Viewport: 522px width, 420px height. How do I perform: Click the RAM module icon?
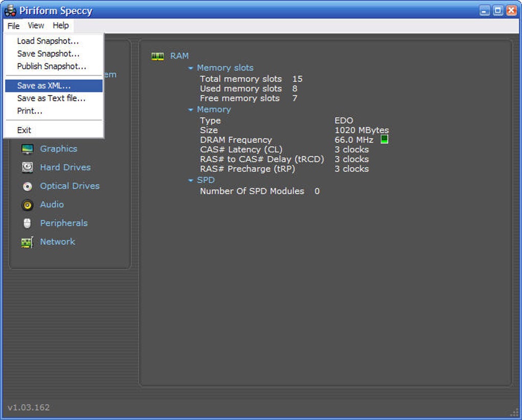[158, 56]
